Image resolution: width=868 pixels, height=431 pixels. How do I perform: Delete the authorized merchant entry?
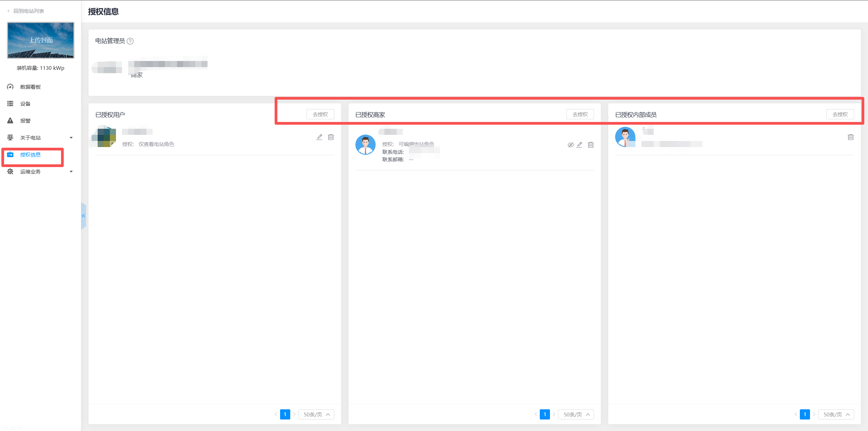point(591,145)
